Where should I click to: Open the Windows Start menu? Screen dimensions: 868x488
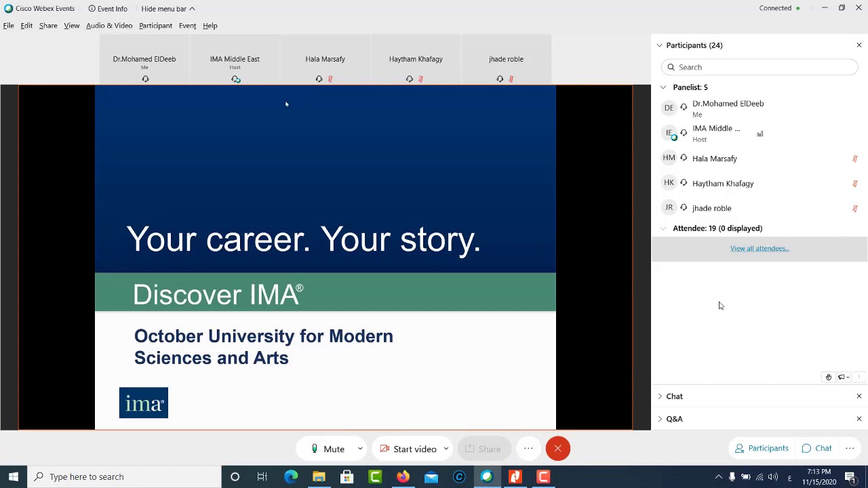[14, 476]
